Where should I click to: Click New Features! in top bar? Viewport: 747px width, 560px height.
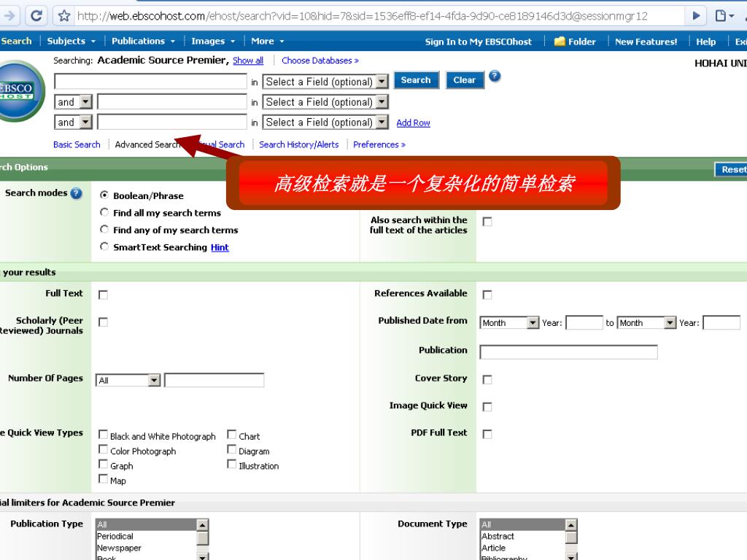coord(646,42)
